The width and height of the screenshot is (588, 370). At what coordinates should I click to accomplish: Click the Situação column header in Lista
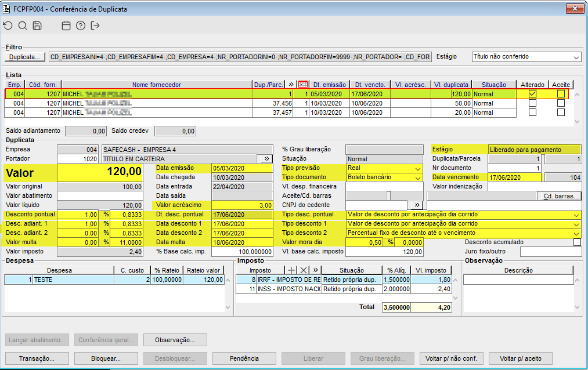pos(493,85)
